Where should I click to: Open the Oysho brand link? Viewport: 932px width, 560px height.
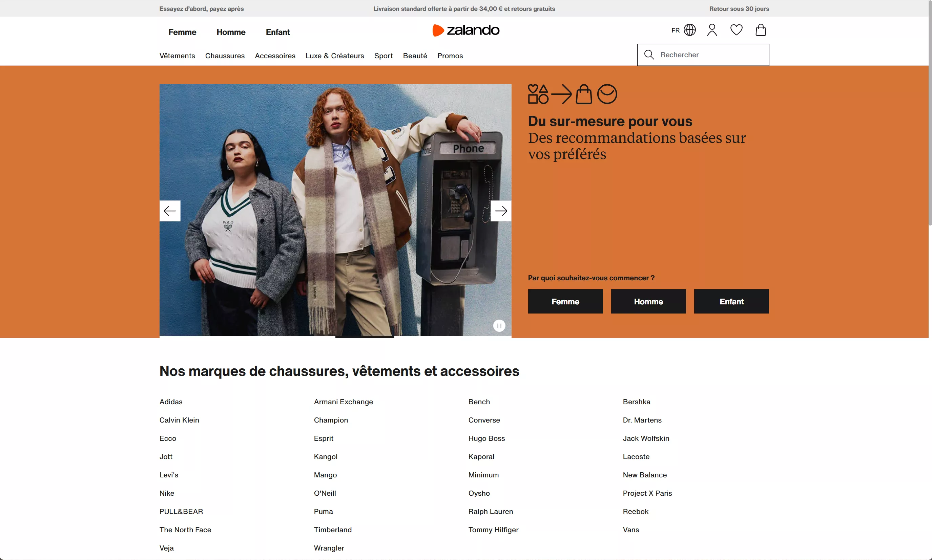(x=479, y=493)
